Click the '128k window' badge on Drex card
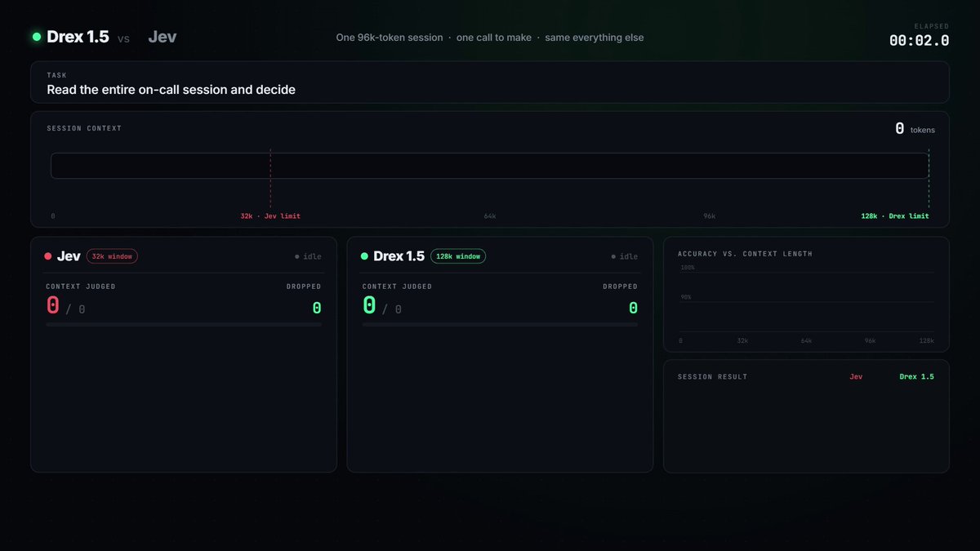 [x=458, y=256]
